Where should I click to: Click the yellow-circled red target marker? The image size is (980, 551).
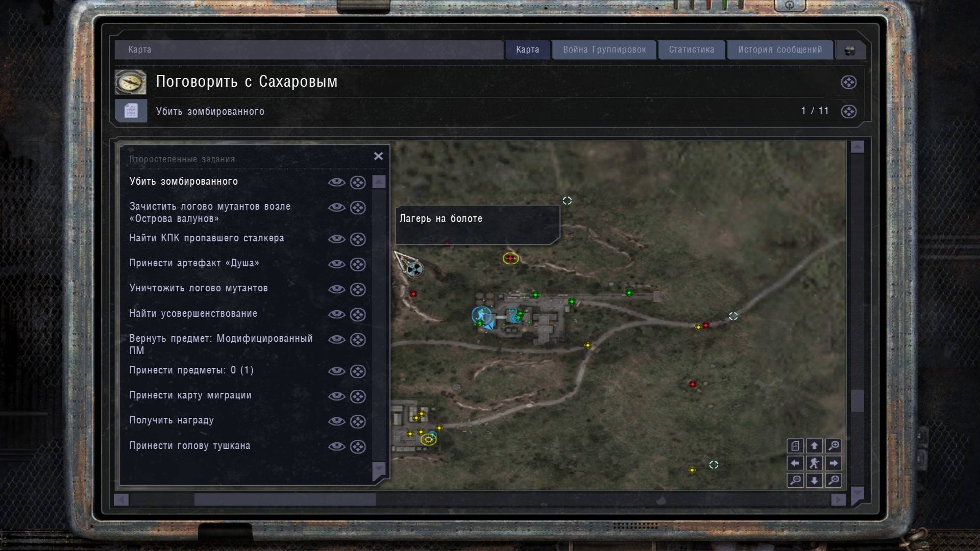[x=510, y=259]
